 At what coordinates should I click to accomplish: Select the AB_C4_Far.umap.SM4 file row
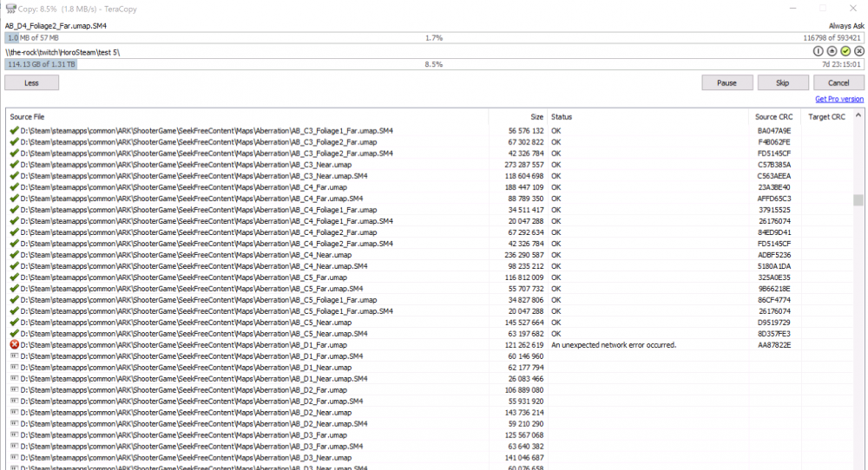pos(430,199)
